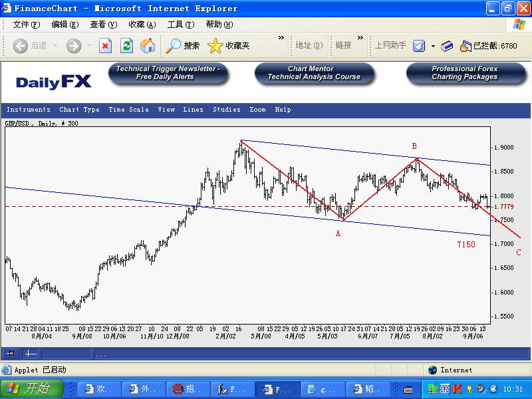
Task: Open the Time Scale menu
Action: pyautogui.click(x=128, y=110)
